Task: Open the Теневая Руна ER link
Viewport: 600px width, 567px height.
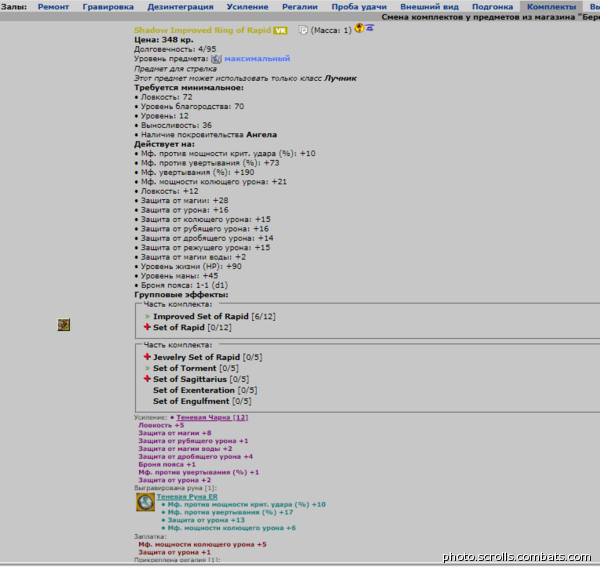Action: coord(187,497)
